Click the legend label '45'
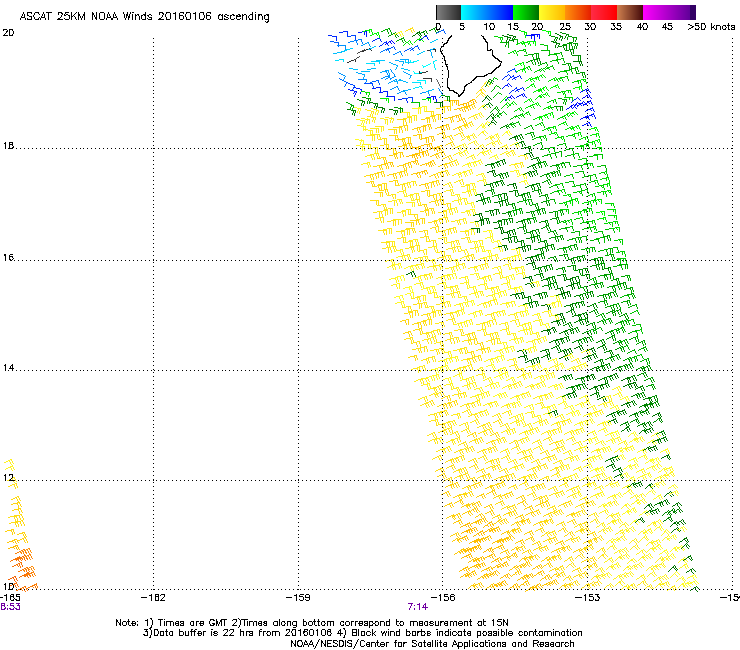 (x=667, y=27)
